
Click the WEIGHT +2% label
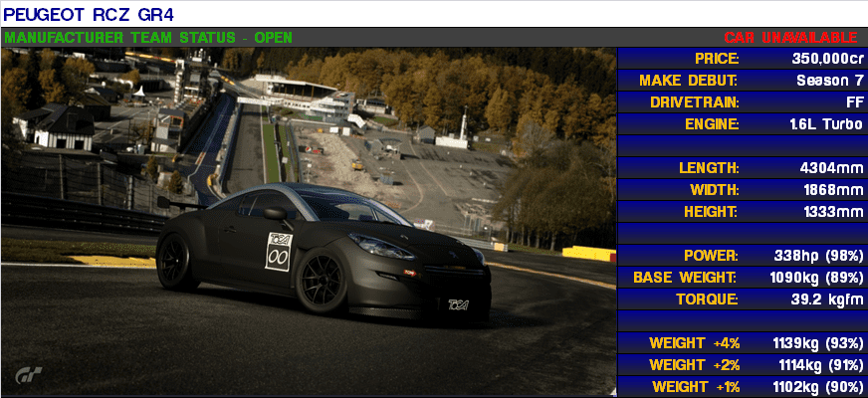(x=694, y=365)
